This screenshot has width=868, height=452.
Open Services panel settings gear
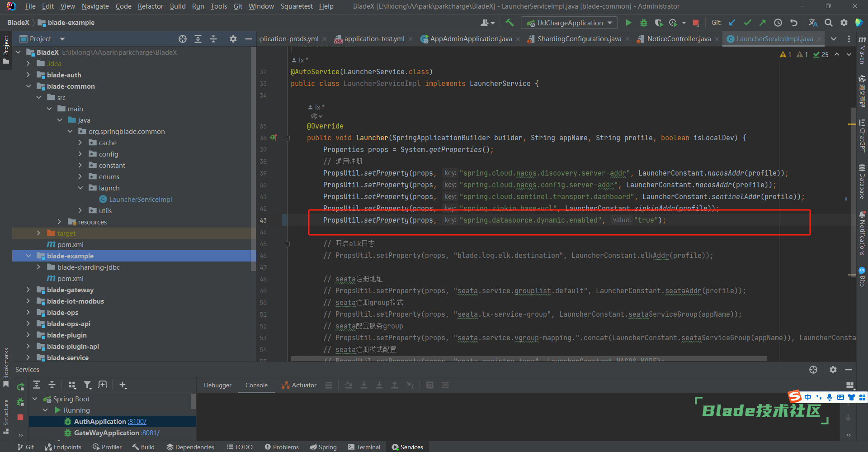click(x=833, y=370)
